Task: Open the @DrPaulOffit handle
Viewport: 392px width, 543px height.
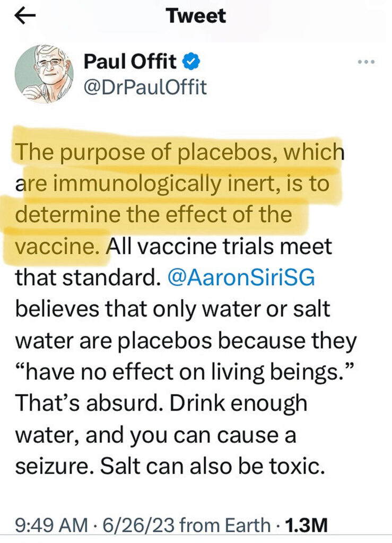Action: (x=145, y=87)
